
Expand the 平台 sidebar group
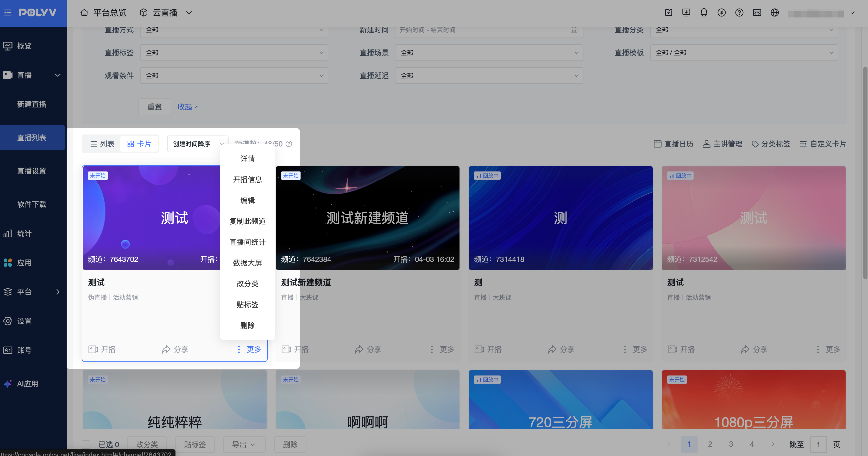click(58, 292)
